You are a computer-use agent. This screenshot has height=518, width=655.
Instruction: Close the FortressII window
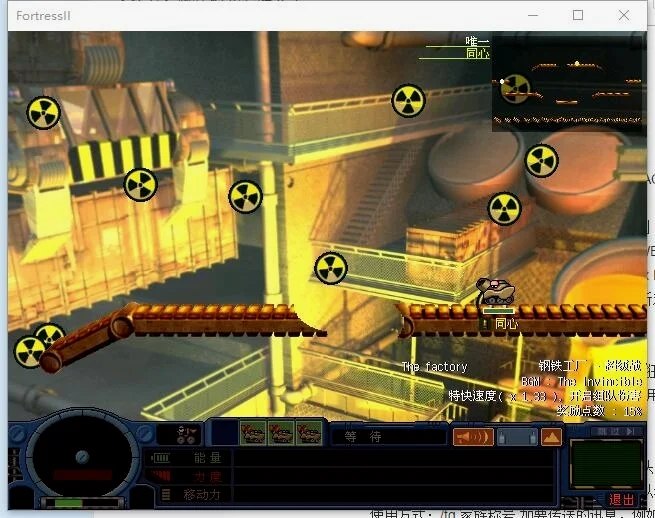624,15
